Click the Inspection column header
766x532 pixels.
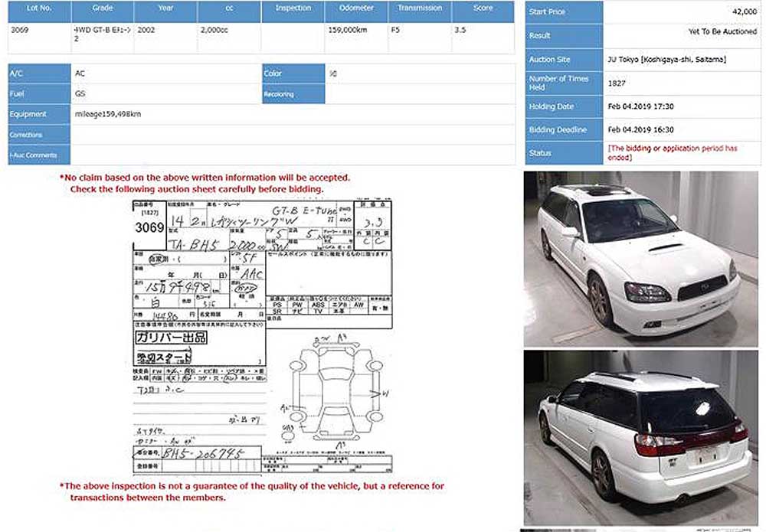coord(293,11)
